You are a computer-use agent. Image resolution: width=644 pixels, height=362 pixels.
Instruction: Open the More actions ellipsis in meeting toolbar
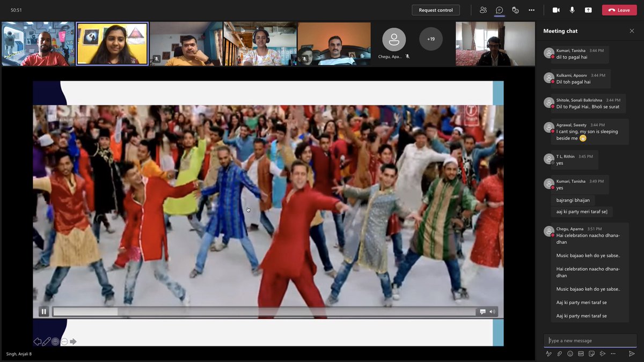[x=531, y=10]
